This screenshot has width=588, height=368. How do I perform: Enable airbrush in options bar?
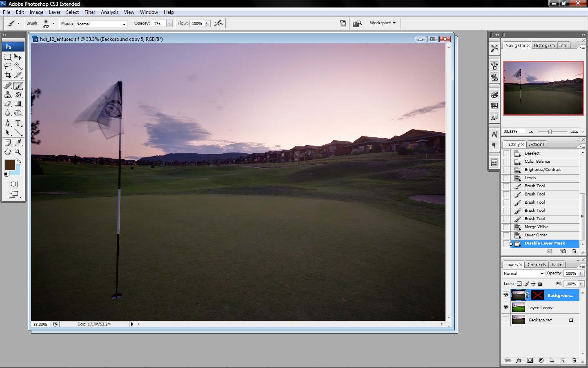coord(218,23)
